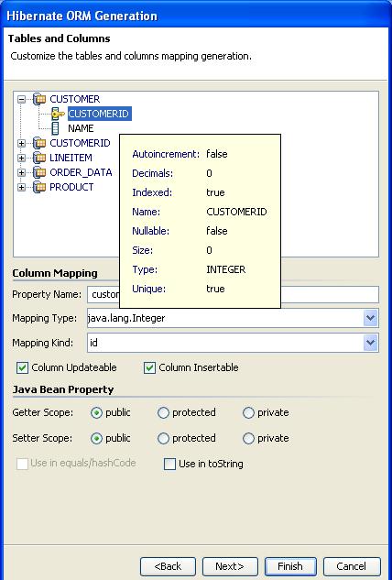The height and width of the screenshot is (580, 392).
Task: Open the Mapping Type dropdown
Action: [x=371, y=318]
